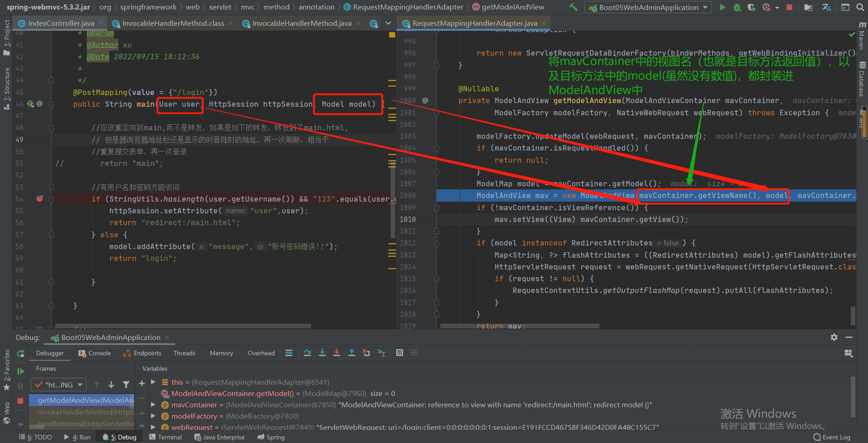Open Boot05WebAdminApplication run configuration dropdown
The image size is (868, 443).
tap(648, 7)
